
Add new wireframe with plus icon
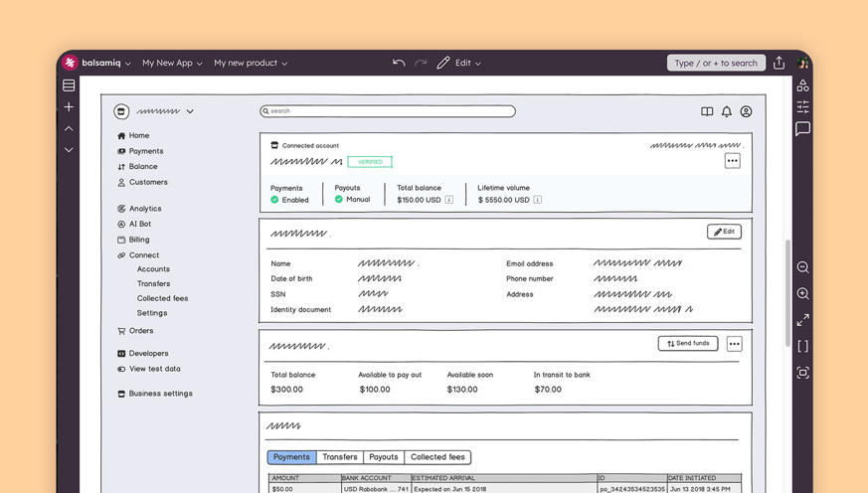point(69,106)
